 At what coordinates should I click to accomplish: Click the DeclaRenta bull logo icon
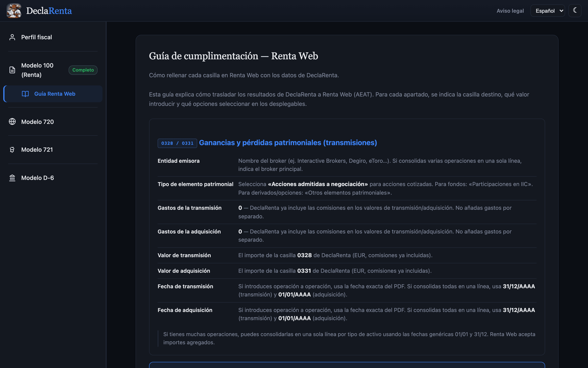[x=14, y=11]
